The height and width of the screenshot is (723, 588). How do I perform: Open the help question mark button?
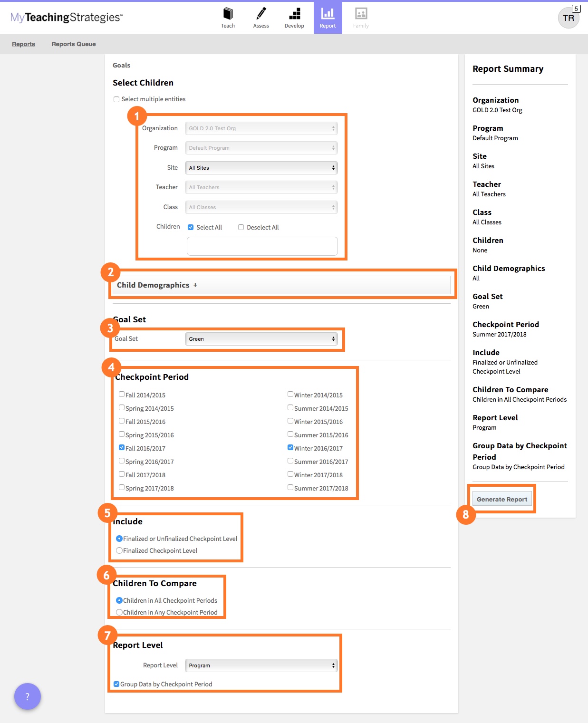click(x=28, y=696)
